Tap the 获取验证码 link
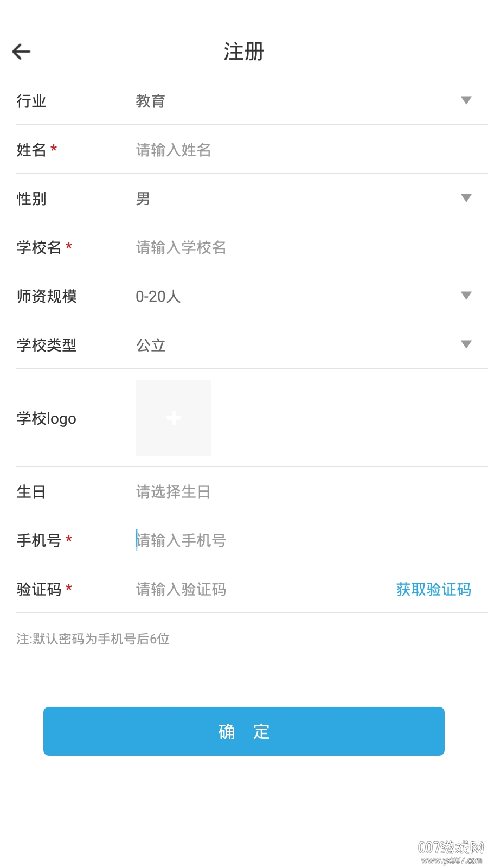Image resolution: width=488 pixels, height=868 pixels. [x=433, y=589]
